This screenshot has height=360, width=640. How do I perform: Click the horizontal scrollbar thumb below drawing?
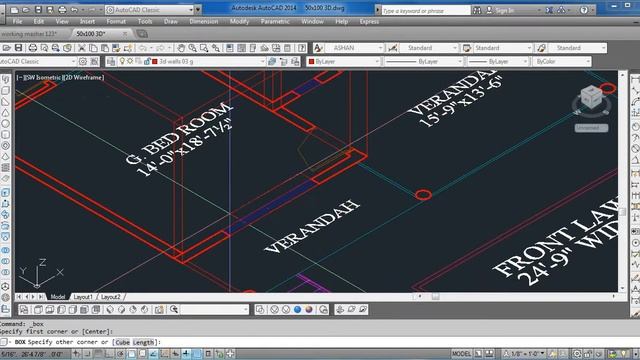coord(436,297)
